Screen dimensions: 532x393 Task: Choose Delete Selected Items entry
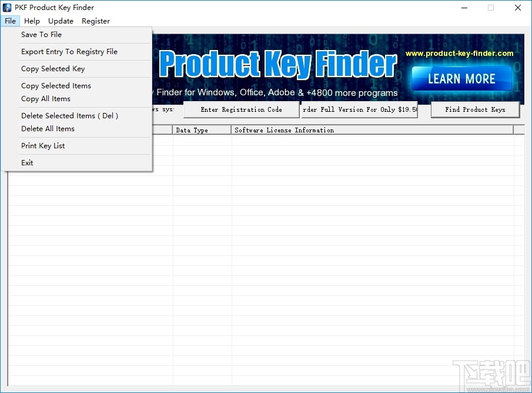(x=69, y=115)
